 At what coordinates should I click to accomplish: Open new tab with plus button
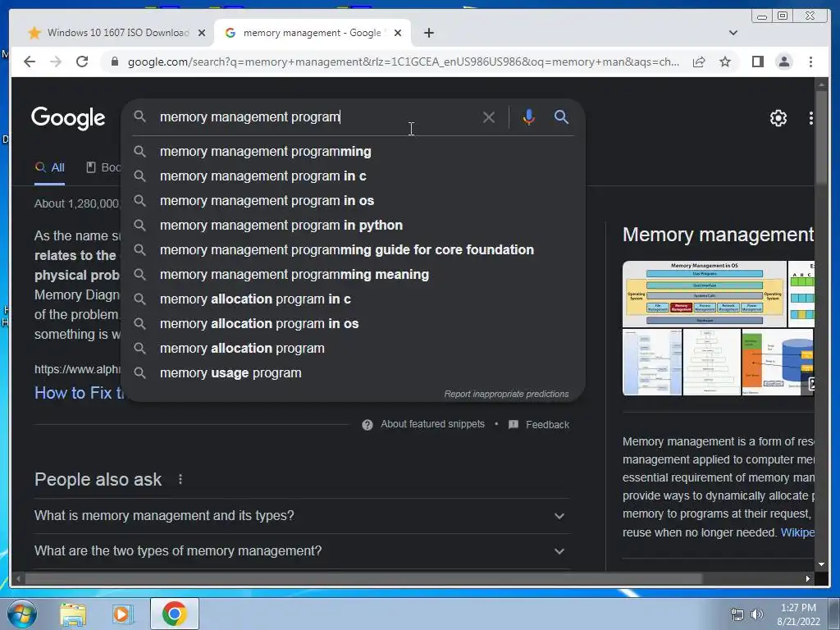pyautogui.click(x=428, y=33)
